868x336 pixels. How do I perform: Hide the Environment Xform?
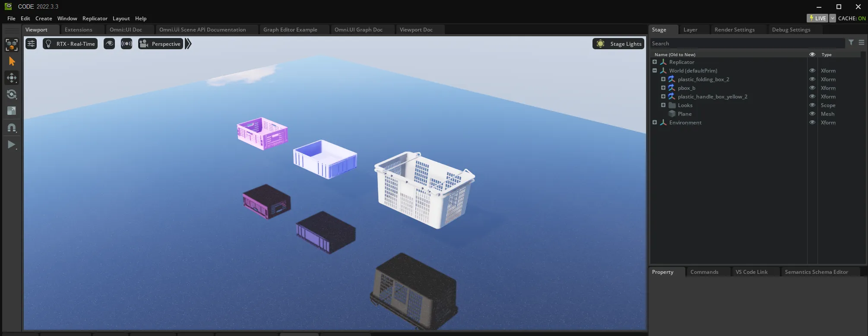[812, 122]
